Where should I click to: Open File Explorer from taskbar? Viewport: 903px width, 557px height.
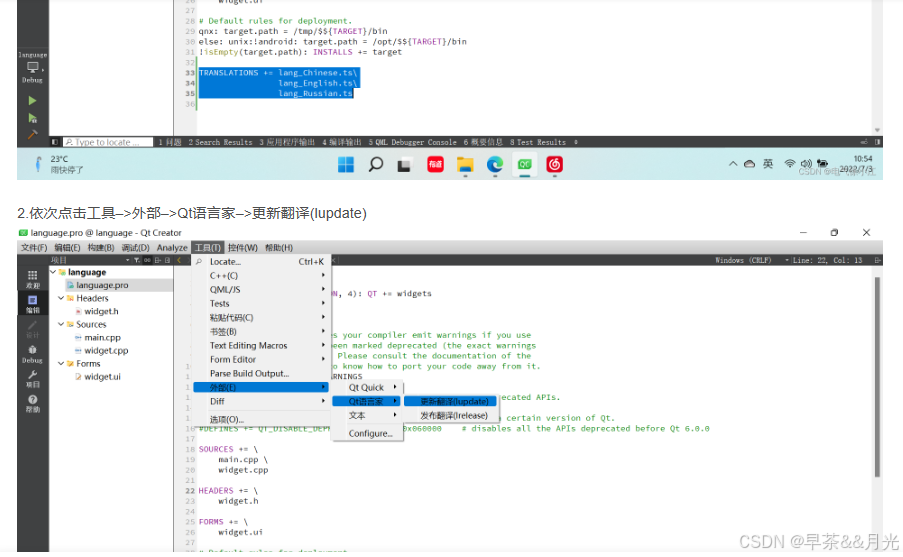(x=465, y=165)
